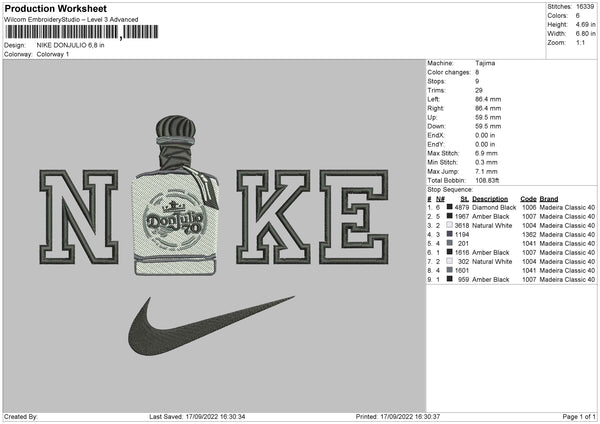Screen dimensions: 600x424
Task: Click 'Madeira Classic 40' in the Diamond Black row
Action: pos(567,207)
